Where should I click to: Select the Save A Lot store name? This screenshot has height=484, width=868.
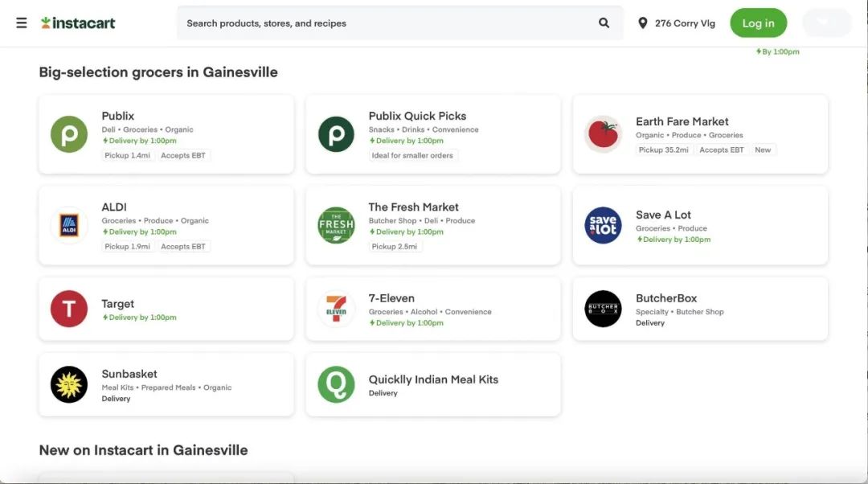(663, 215)
